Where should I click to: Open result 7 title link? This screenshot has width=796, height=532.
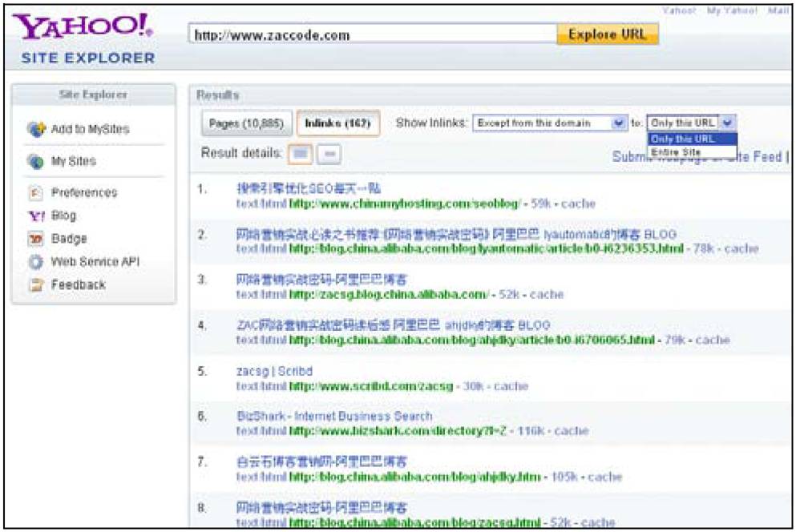point(321,462)
